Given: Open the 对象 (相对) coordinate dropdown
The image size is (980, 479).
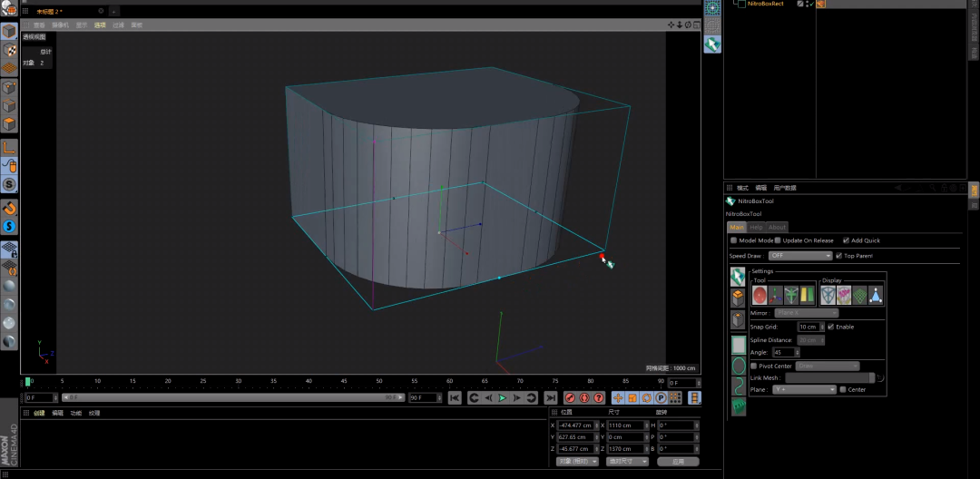Looking at the screenshot, I should [577, 462].
